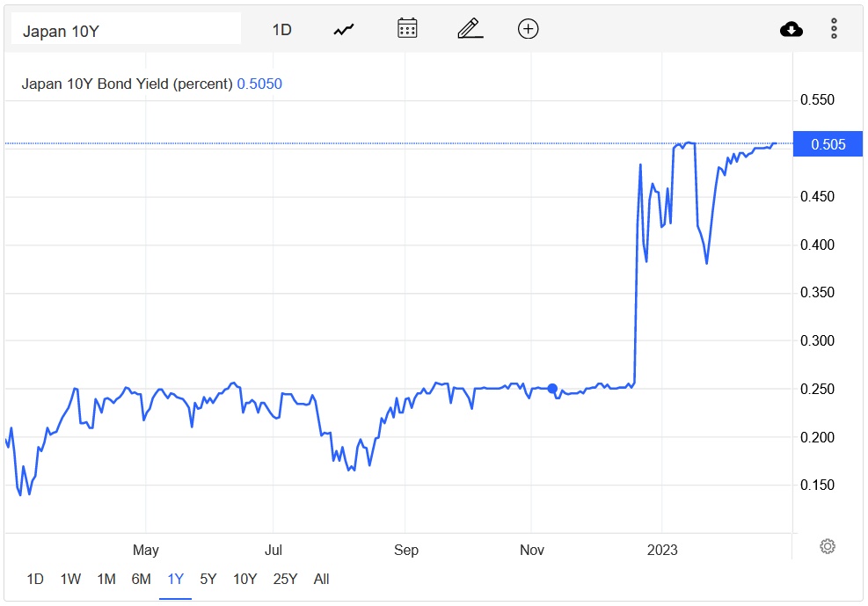Open the 1D interval dropdown in toolbar
Image resolution: width=868 pixels, height=606 pixels.
pos(281,29)
